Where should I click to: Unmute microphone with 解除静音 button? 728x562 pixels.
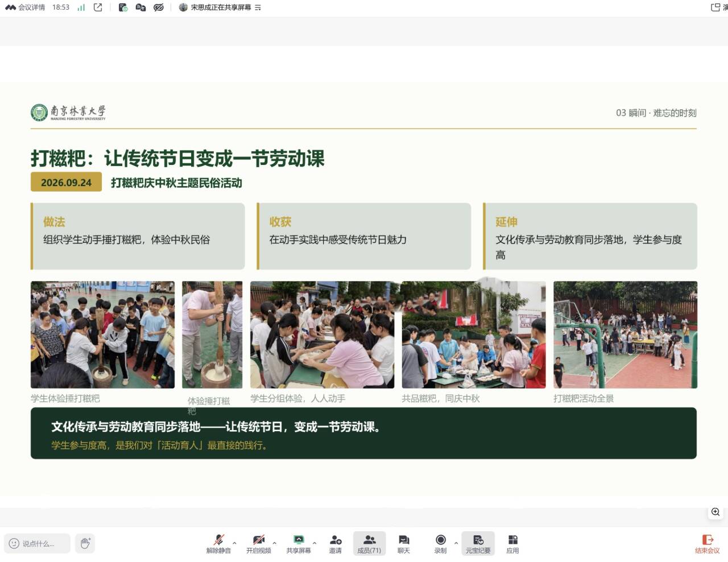point(218,544)
